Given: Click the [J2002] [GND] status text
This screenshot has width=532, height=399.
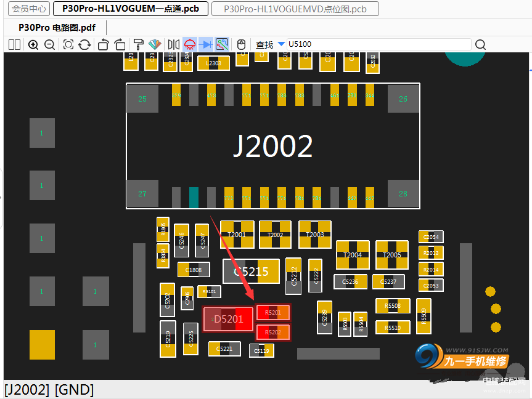Looking at the screenshot, I should (x=49, y=390).
